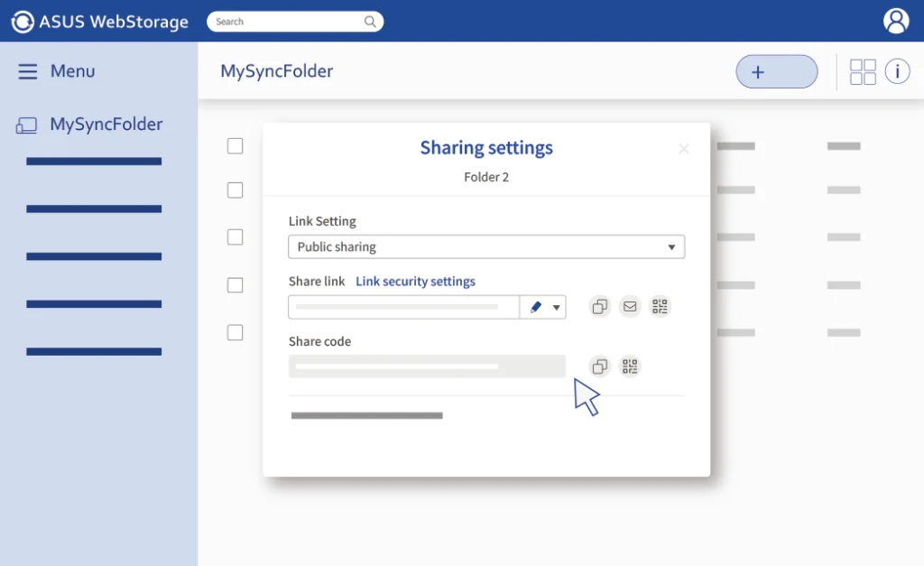The image size is (924, 566).
Task: Email the share link via envelope icon
Action: coord(630,307)
